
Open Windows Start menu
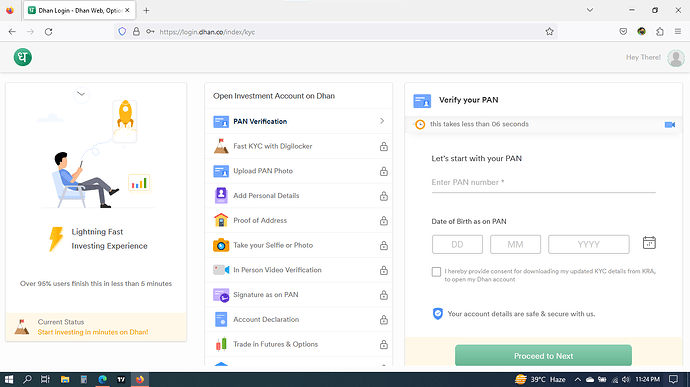tap(9, 379)
